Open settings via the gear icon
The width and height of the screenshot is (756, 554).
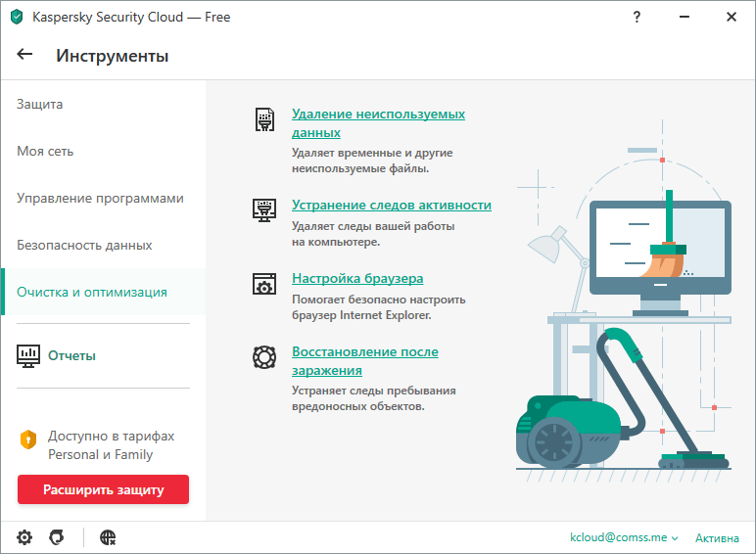(24, 537)
